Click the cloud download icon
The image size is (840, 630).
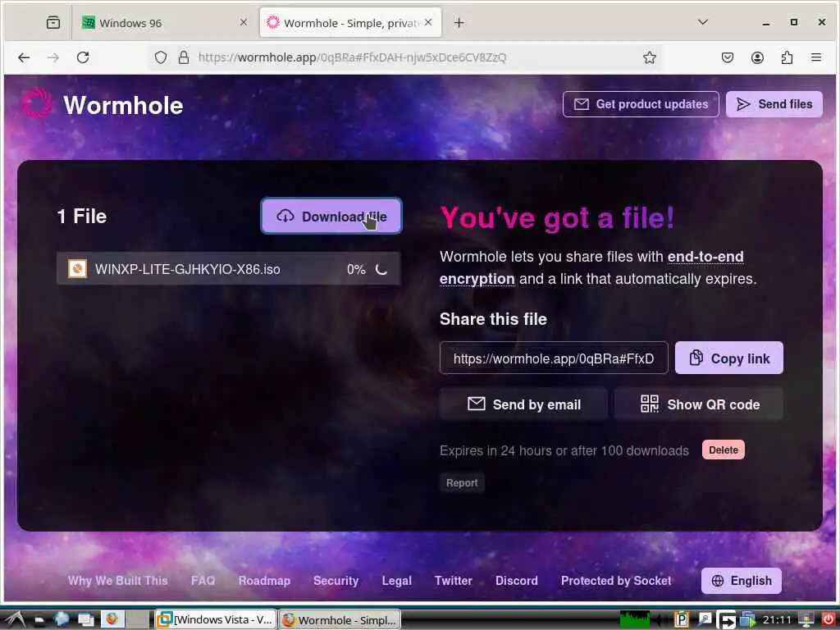click(x=285, y=216)
